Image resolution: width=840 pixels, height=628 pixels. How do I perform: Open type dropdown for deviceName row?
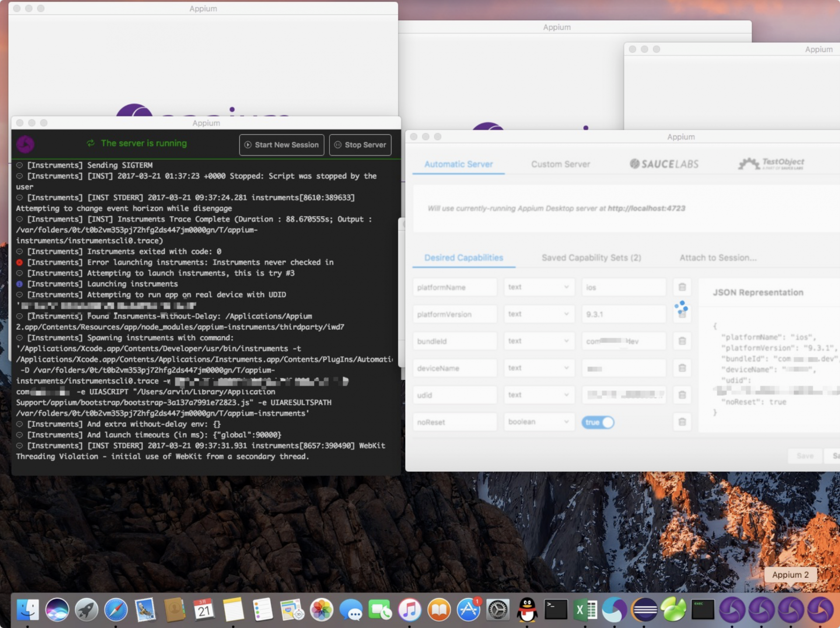coord(539,368)
